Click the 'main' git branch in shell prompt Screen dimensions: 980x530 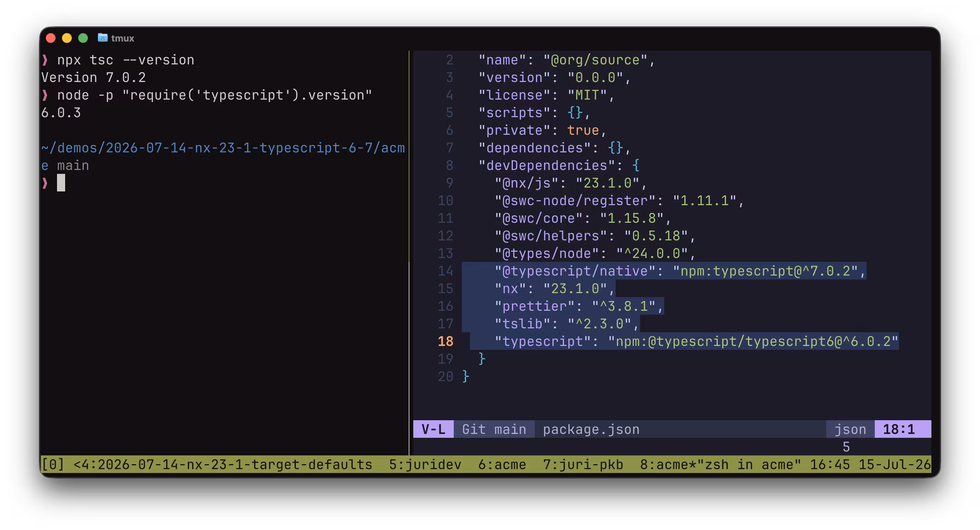pyautogui.click(x=73, y=165)
